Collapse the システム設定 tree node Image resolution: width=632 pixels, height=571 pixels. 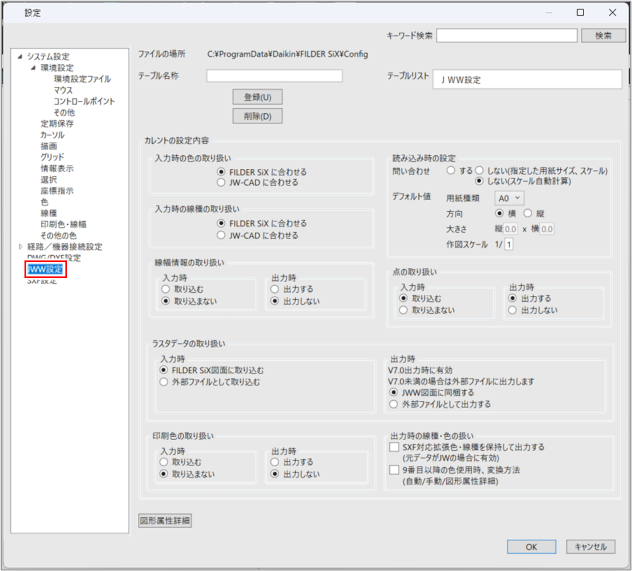coord(20,57)
